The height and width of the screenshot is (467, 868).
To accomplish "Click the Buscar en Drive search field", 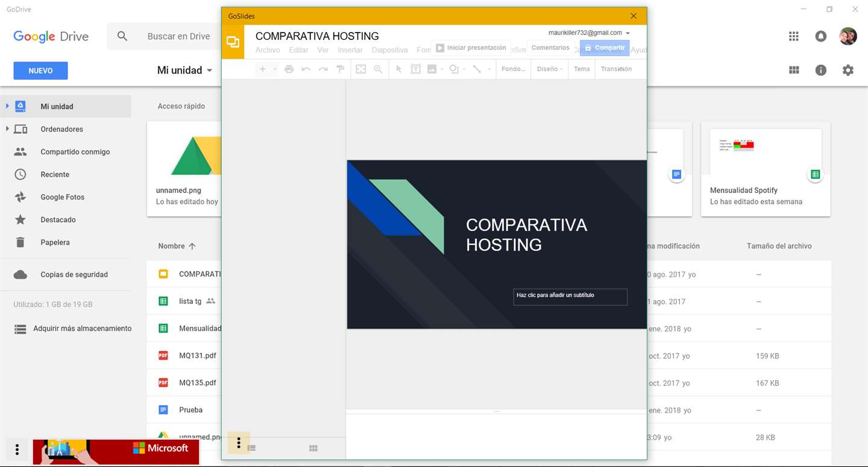I will (178, 36).
